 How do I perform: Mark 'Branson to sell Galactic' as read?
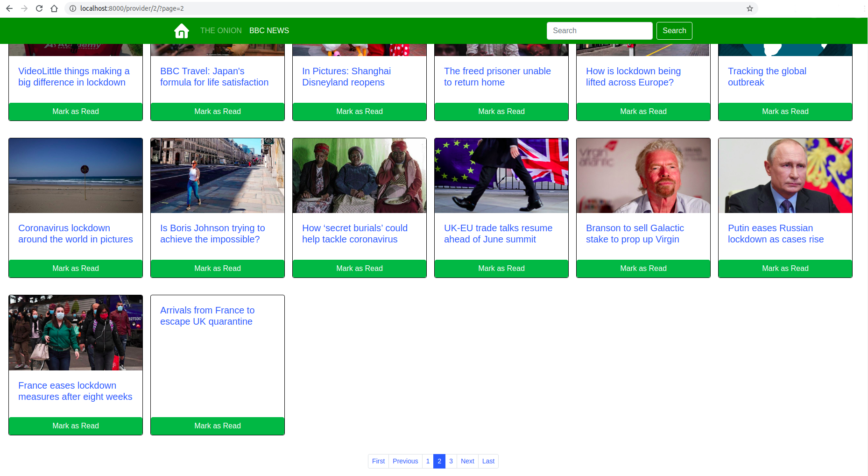[643, 269]
